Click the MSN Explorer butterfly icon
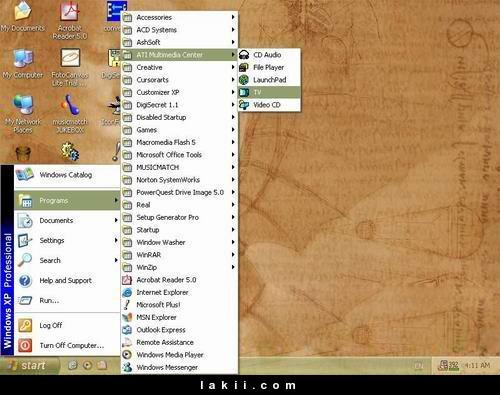This screenshot has height=395, width=500. click(127, 317)
